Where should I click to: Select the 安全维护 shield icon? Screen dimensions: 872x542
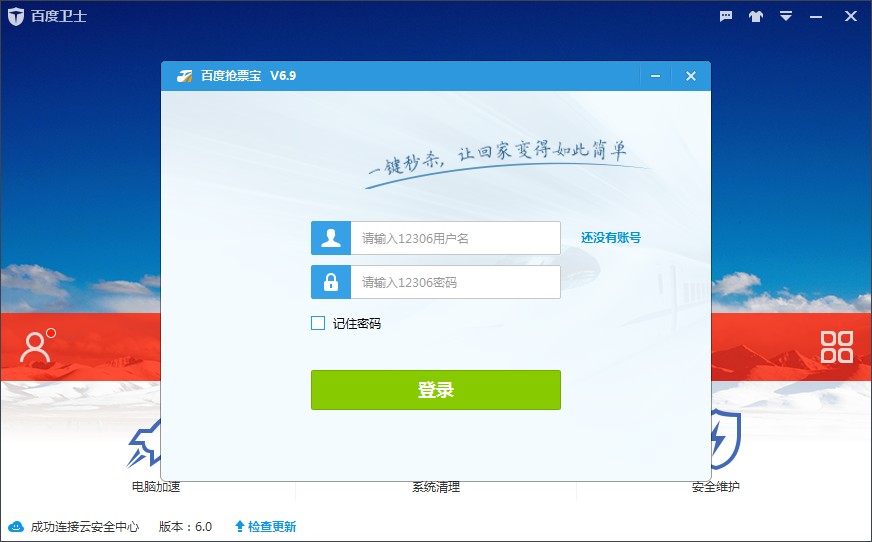click(723, 440)
